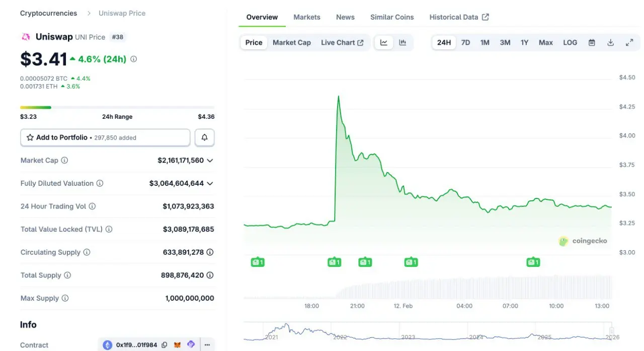Click info icon beside 633,891,278 value
This screenshot has width=644, height=351.
[210, 252]
